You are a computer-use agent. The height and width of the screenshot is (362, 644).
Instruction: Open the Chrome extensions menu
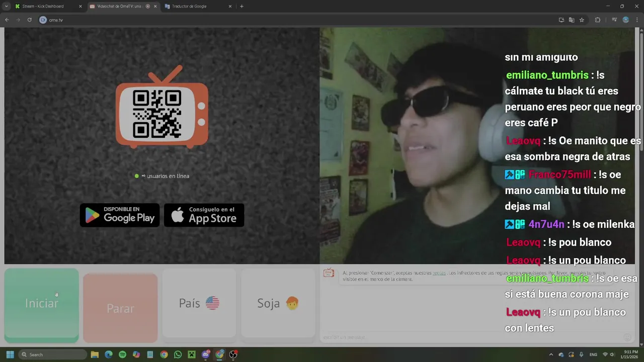tap(598, 20)
